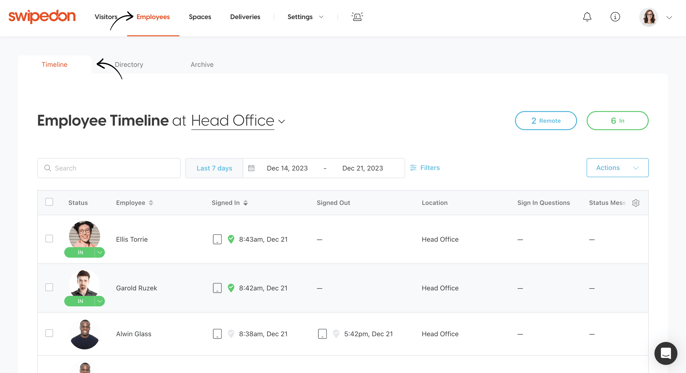Activate the evacuation alarm icon
This screenshot has width=686, height=373.
(x=357, y=17)
